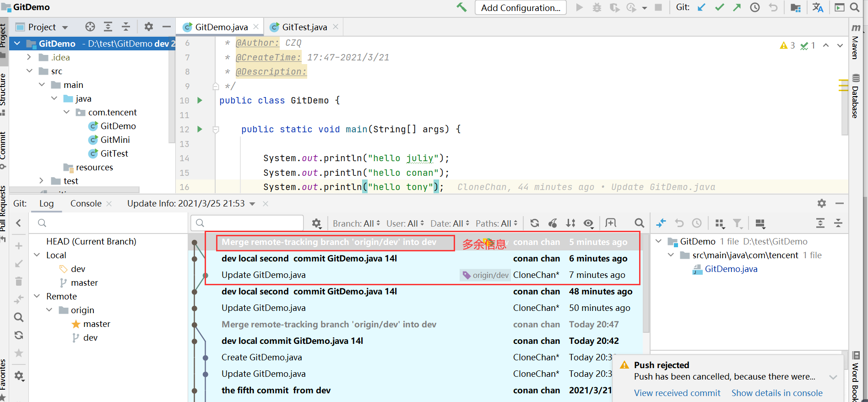868x402 pixels.
Task: Expand the .idea folder
Action: pos(30,57)
